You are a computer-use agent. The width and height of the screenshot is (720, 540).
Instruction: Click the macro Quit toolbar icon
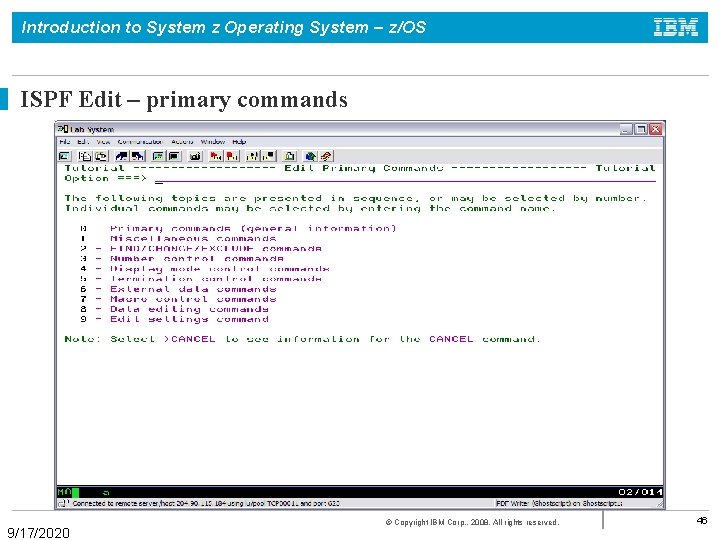pyautogui.click(x=269, y=156)
